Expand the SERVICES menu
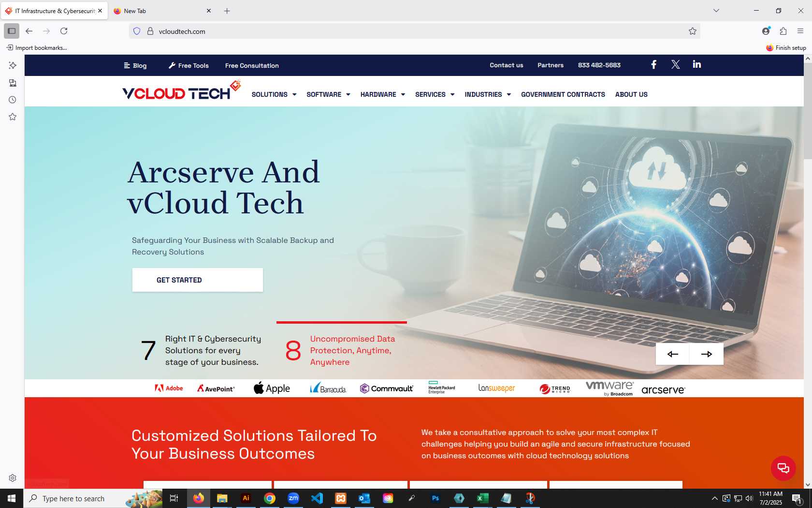The height and width of the screenshot is (508, 812). pyautogui.click(x=435, y=94)
